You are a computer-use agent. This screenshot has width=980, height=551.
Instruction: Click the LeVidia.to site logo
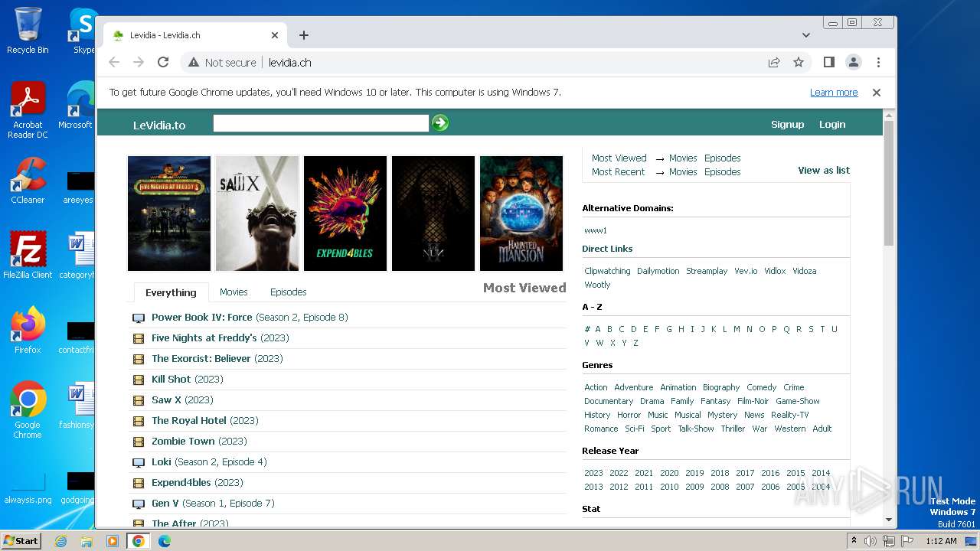pos(159,125)
